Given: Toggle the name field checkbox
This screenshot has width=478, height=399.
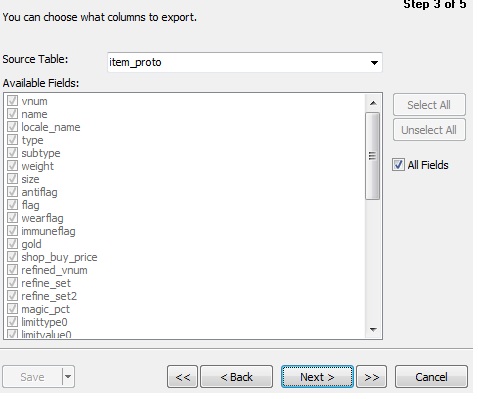Looking at the screenshot, I should pos(12,114).
